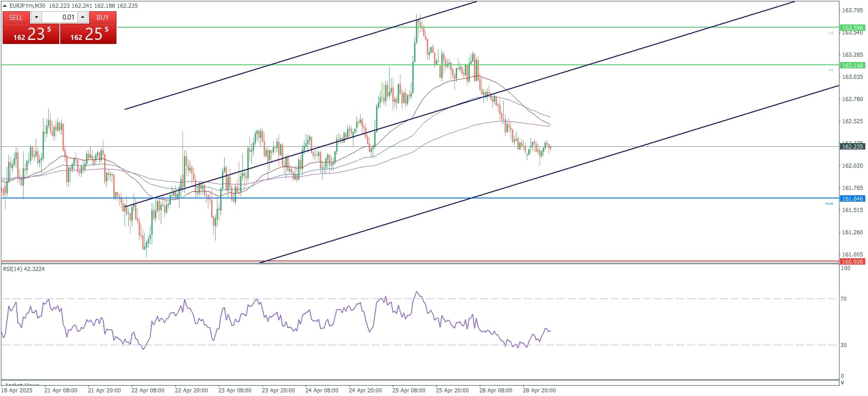Click the RSI(14) 42.3224 indicator label
The width and height of the screenshot is (868, 396).
click(x=24, y=269)
